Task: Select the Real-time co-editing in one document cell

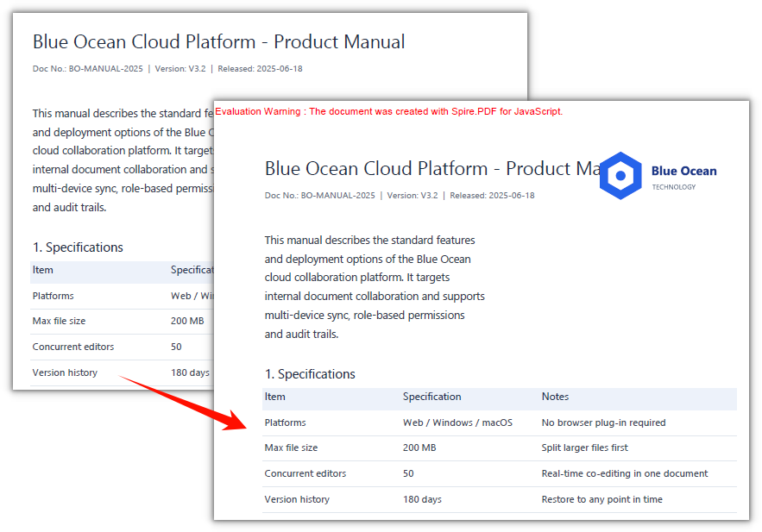Action: coord(625,473)
